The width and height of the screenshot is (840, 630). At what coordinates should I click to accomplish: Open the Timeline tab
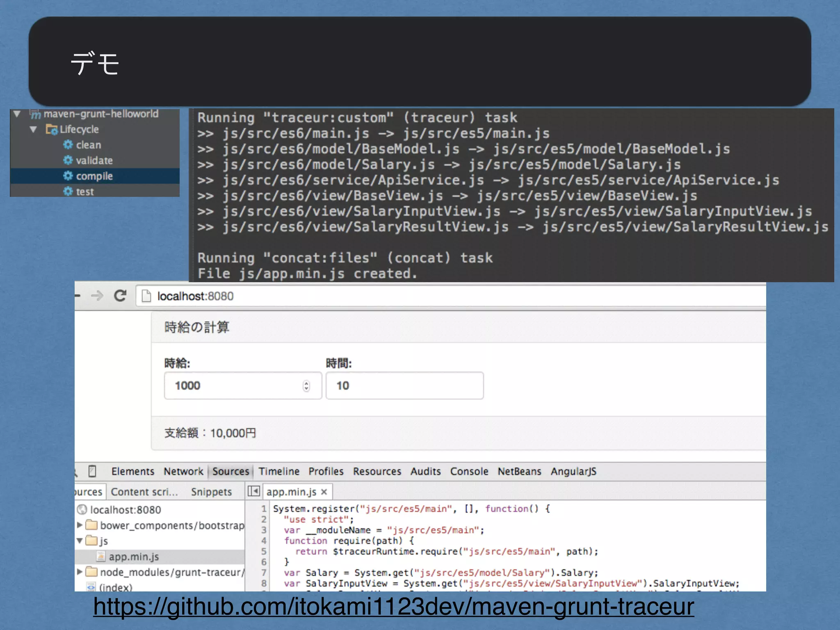tap(279, 471)
